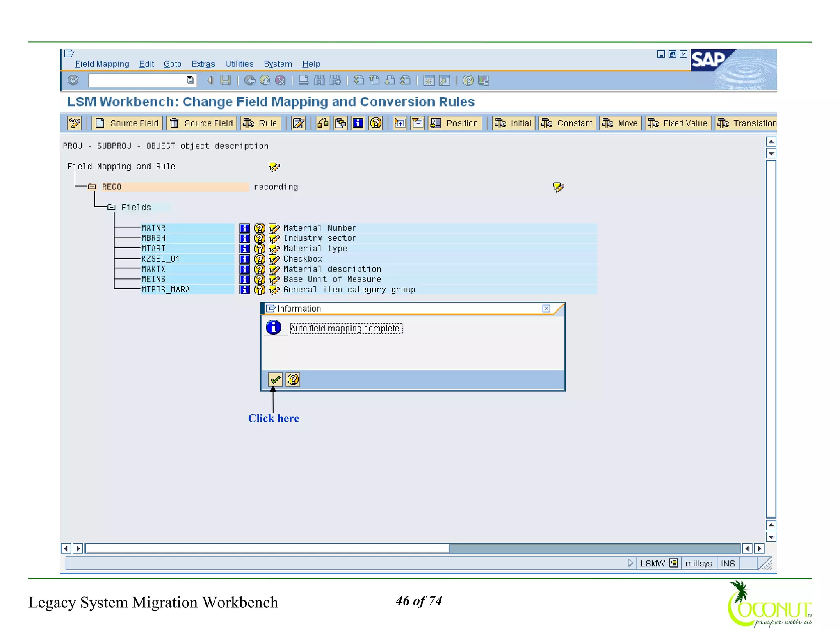
Task: Expand status bar triangle beside LSMW
Action: [630, 564]
